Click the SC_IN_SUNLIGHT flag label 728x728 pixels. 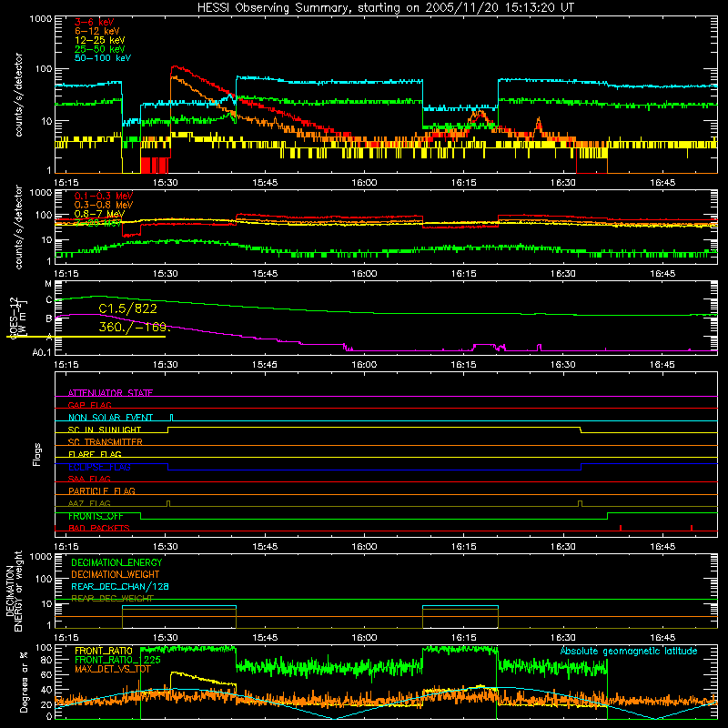point(105,430)
